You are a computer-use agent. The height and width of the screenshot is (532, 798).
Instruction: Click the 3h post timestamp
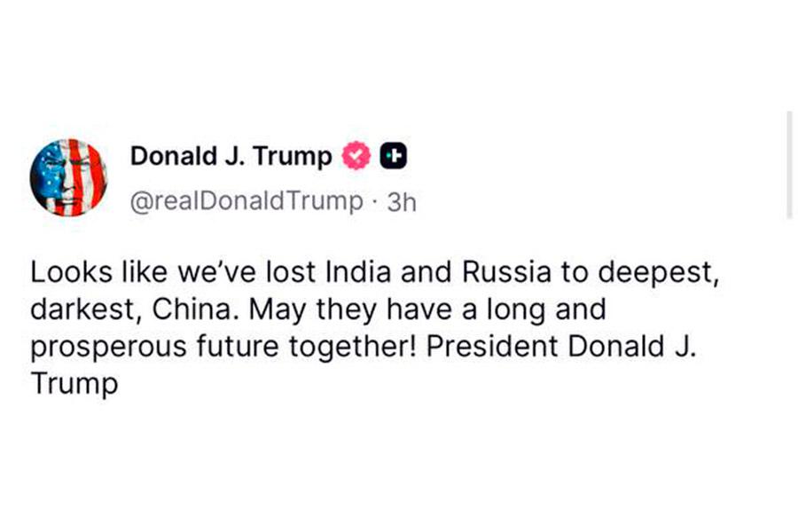click(x=402, y=201)
